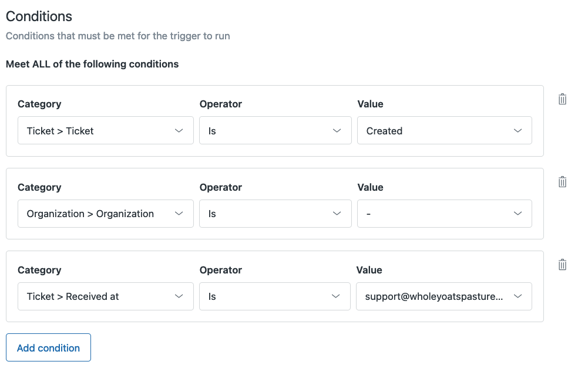Open the support@wholeyoatspasture value dropdown
578x392 pixels.
(444, 296)
